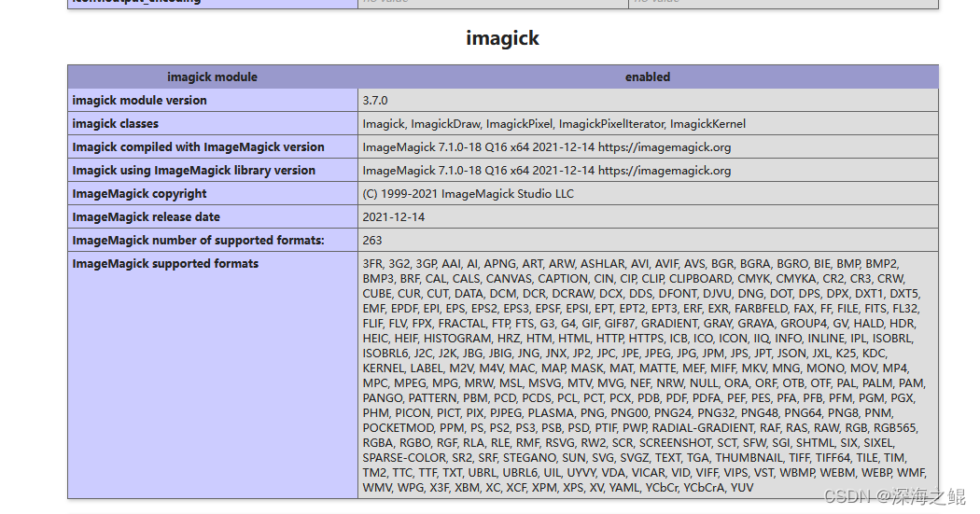Select the supported formats count '263'
The image size is (980, 514).
point(371,241)
